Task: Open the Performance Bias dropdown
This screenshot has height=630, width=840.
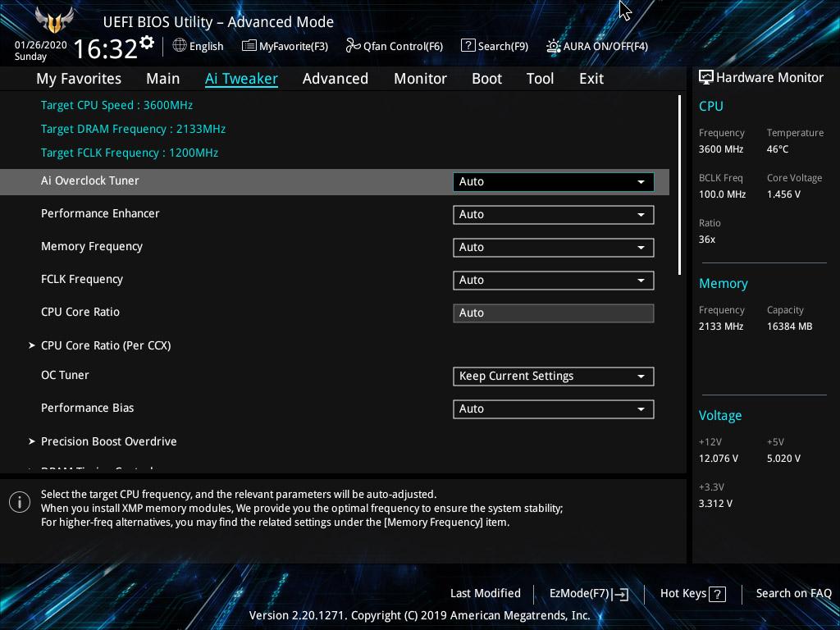Action: (554, 409)
